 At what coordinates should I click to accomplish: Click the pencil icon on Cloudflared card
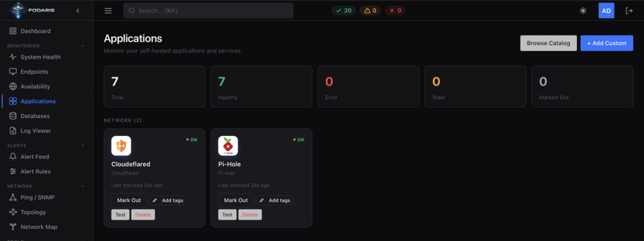[155, 200]
